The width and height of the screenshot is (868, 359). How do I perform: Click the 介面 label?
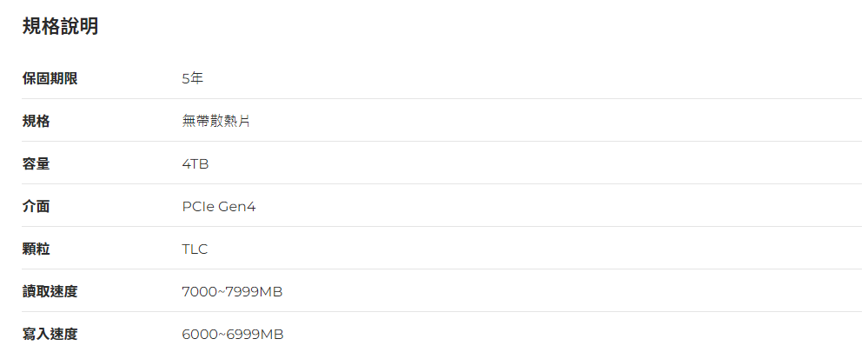(x=36, y=206)
